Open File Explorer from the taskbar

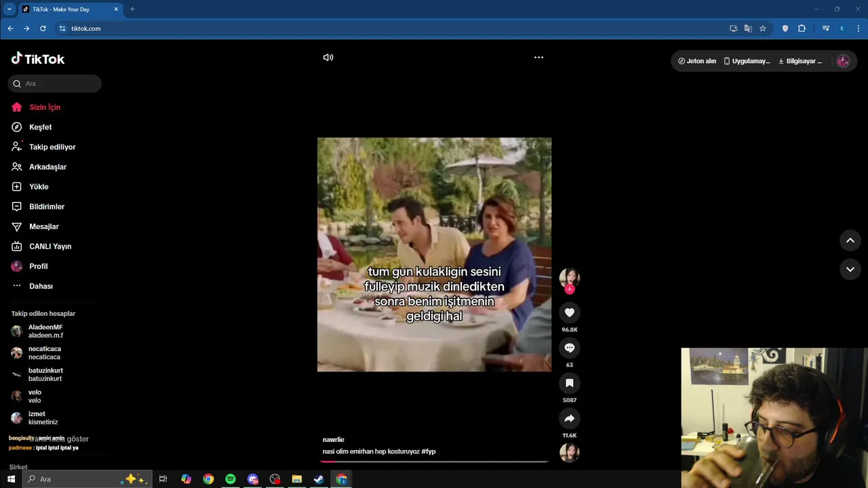(x=296, y=479)
